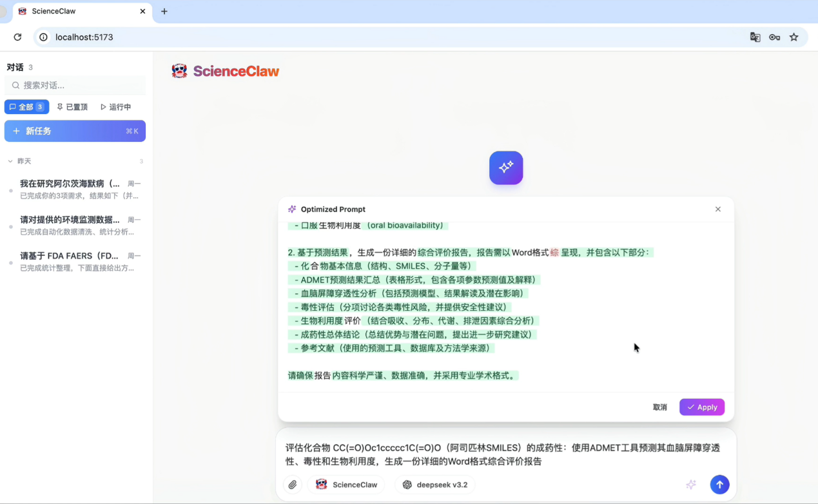Screen dimensions: 818x504
Task: Start a 新任务 from the sidebar
Action: (x=75, y=131)
